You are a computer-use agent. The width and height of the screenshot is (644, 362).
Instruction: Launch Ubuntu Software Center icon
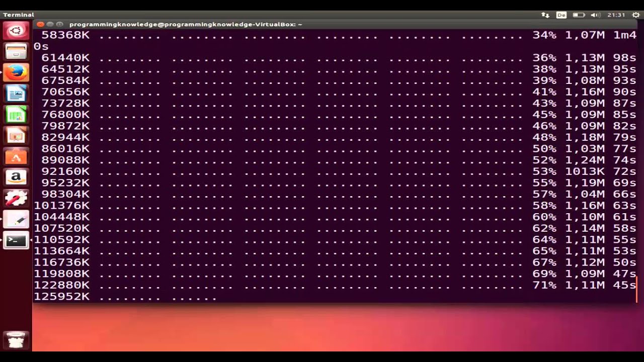16,157
